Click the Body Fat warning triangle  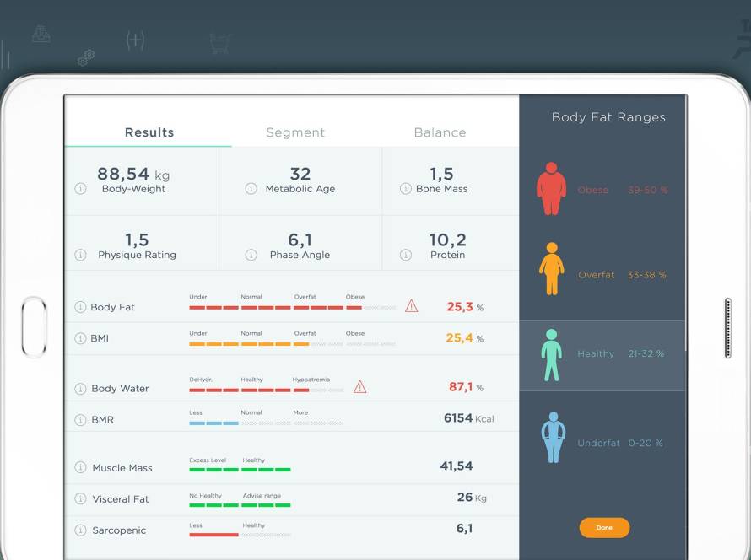point(412,306)
